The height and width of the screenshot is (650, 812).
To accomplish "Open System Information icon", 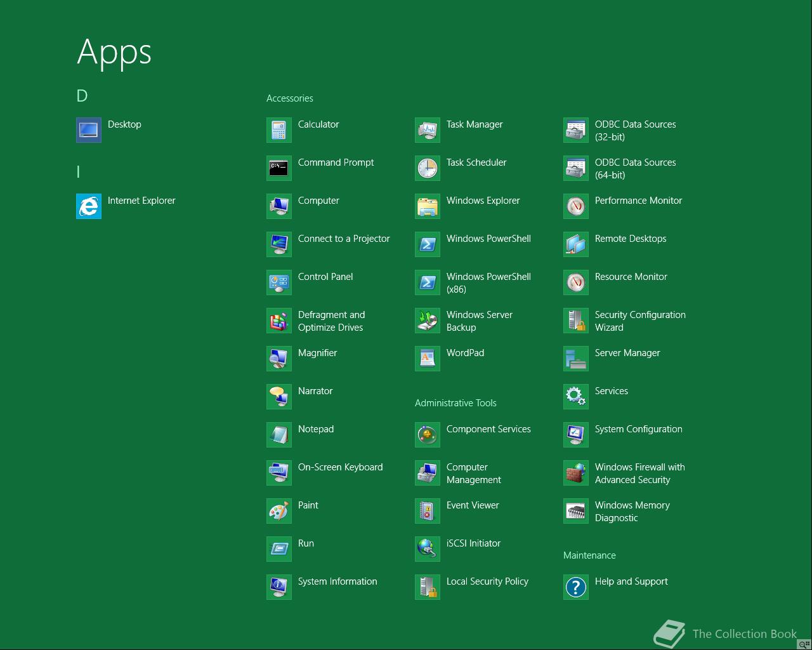I will (x=279, y=587).
